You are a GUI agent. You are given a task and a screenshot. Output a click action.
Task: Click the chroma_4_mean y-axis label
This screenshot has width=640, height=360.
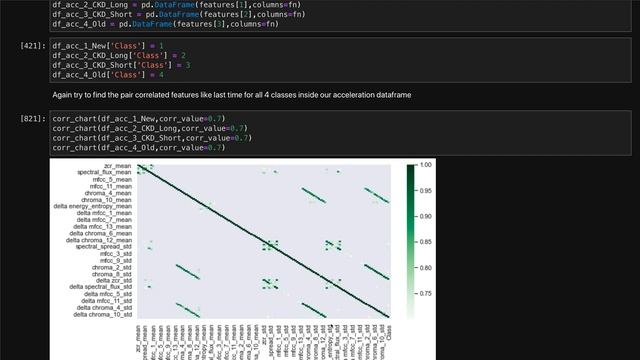point(108,193)
